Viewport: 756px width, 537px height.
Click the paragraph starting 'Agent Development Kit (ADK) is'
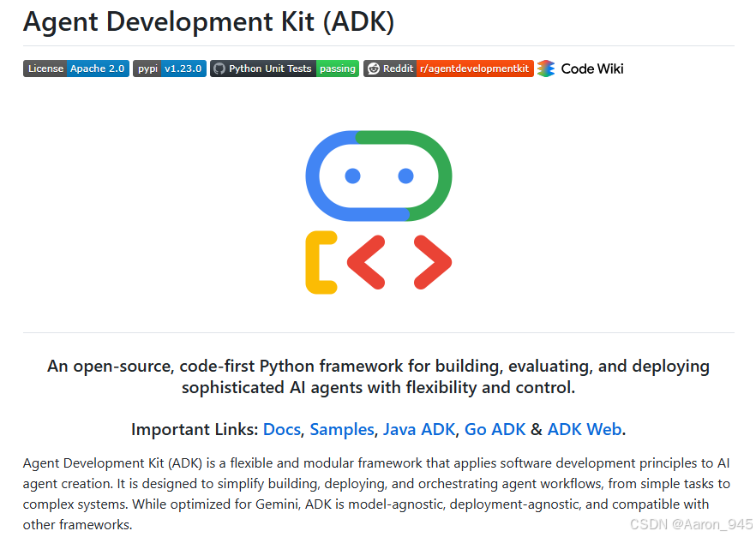376,493
